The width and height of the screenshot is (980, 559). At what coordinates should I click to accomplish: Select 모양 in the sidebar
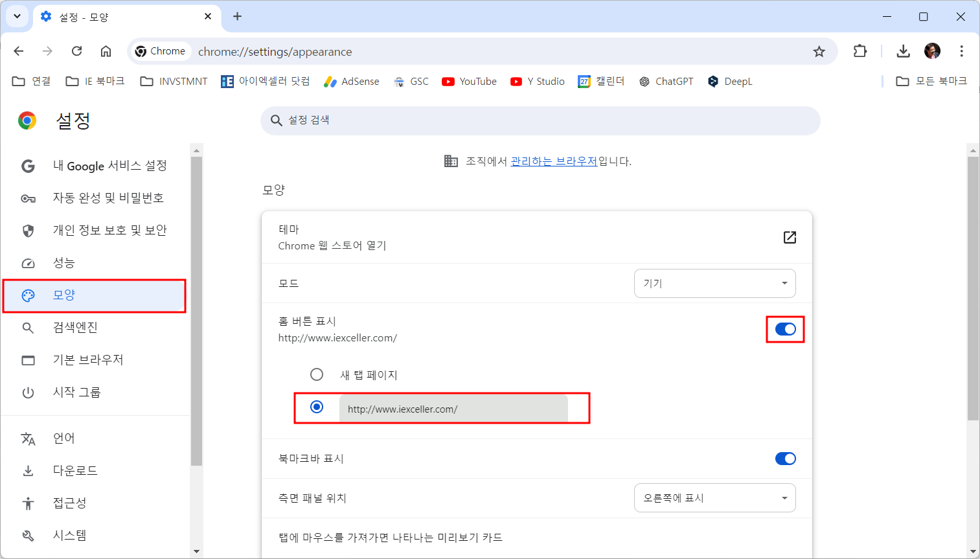[95, 295]
